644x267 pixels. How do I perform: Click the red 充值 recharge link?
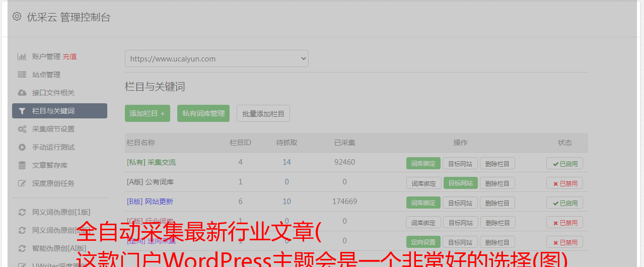(69, 56)
